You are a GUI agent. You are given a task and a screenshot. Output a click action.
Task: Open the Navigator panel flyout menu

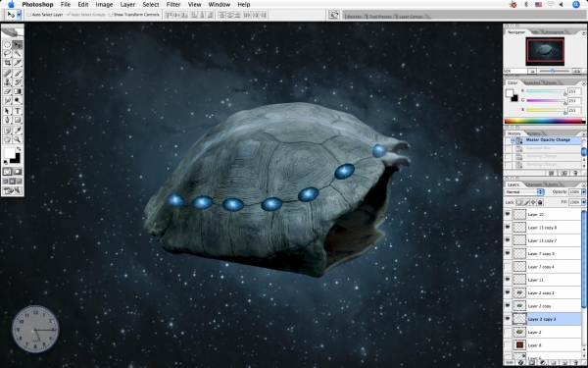click(x=584, y=33)
